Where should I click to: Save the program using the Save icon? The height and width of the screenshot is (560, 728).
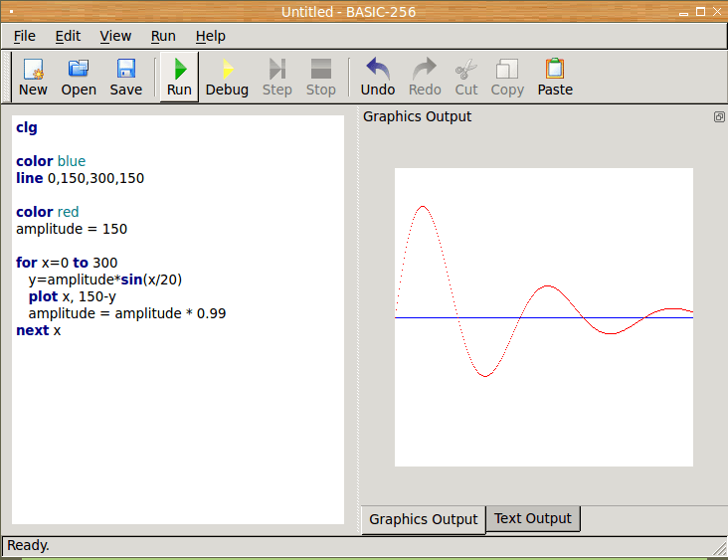point(126,77)
